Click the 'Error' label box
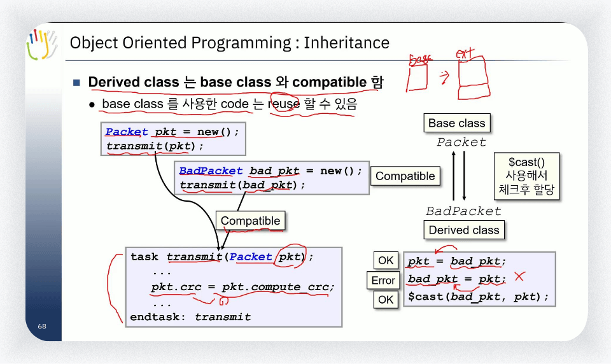Screen dimensions: 611x364 pyautogui.click(x=383, y=280)
